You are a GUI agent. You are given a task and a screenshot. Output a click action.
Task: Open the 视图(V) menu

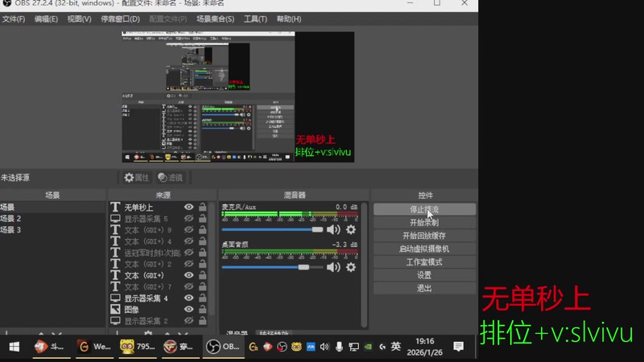pyautogui.click(x=79, y=19)
